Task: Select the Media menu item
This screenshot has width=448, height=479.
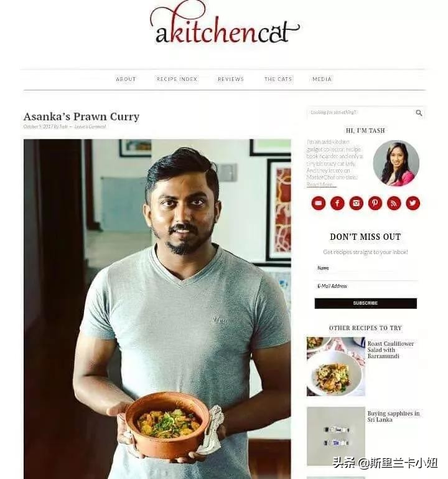Action: point(322,79)
